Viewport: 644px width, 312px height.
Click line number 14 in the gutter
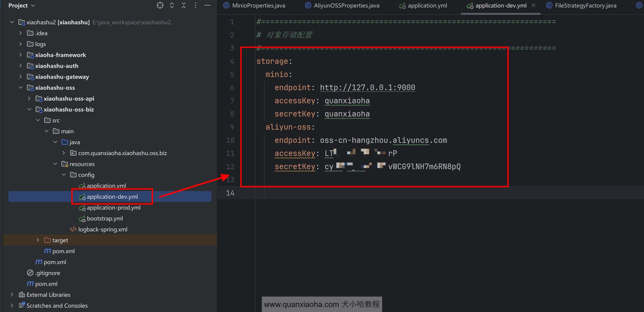point(230,193)
